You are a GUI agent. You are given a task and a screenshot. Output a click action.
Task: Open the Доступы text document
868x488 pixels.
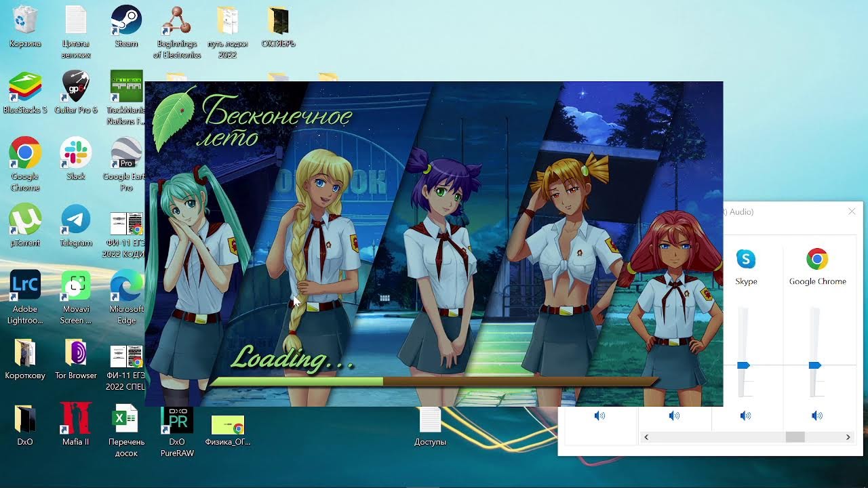point(430,426)
